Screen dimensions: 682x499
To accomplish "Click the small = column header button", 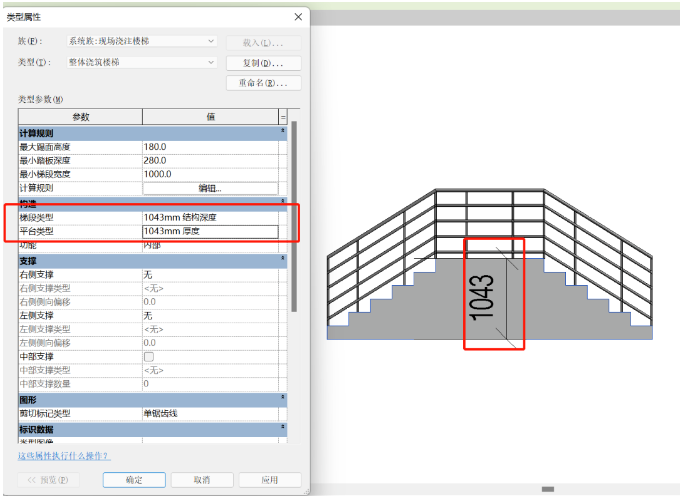I will [283, 117].
